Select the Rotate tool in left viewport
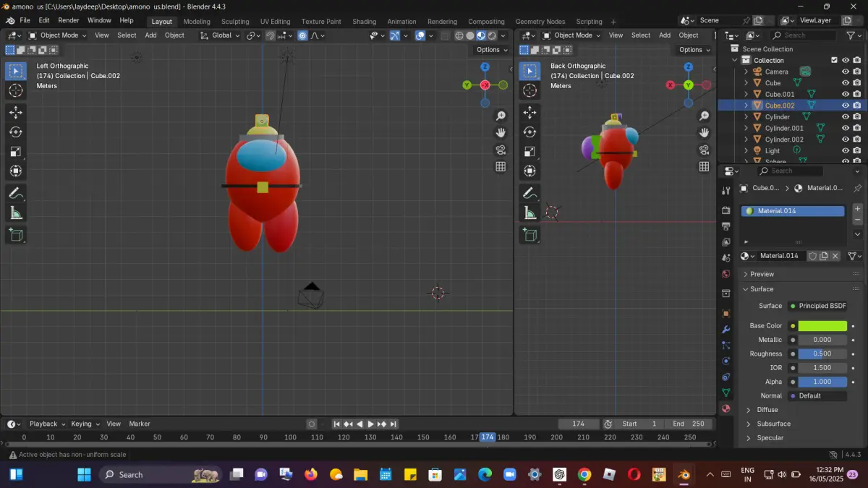868x488 pixels. 16,132
